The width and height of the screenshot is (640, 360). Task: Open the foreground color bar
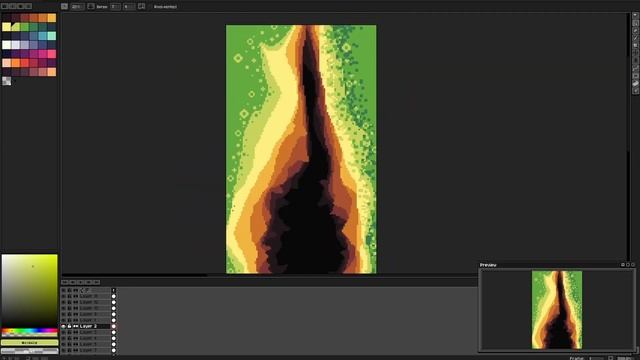pos(29,343)
